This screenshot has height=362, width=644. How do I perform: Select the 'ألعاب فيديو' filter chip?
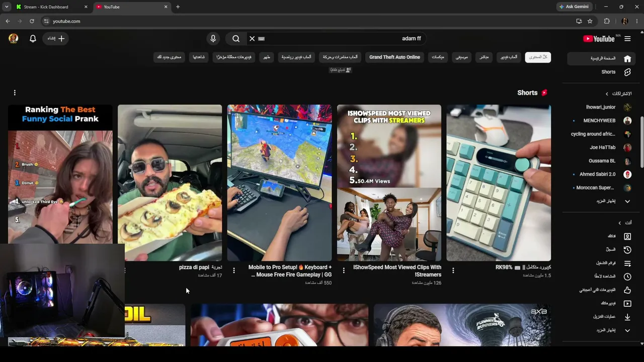[x=509, y=57]
